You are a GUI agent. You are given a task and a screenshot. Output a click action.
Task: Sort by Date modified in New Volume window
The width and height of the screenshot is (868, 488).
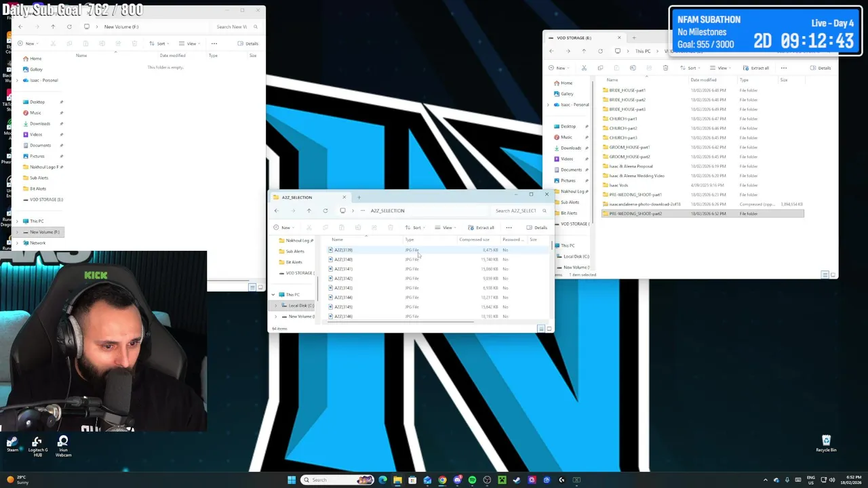point(172,56)
